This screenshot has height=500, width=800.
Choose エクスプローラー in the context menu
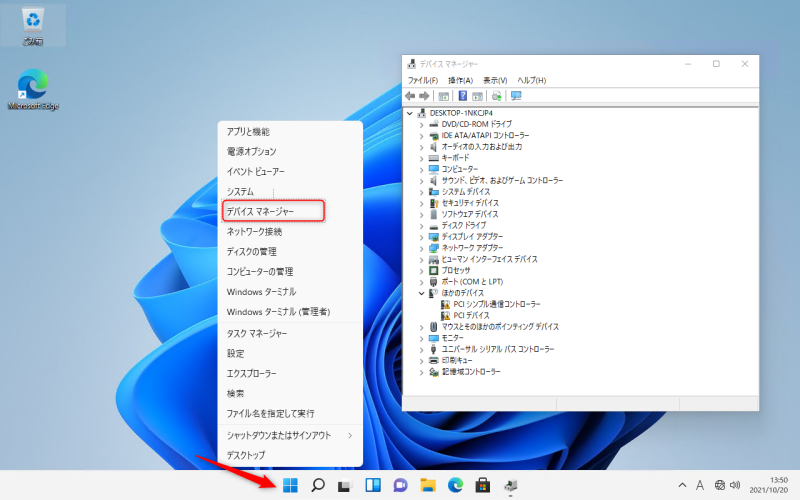click(x=290, y=373)
